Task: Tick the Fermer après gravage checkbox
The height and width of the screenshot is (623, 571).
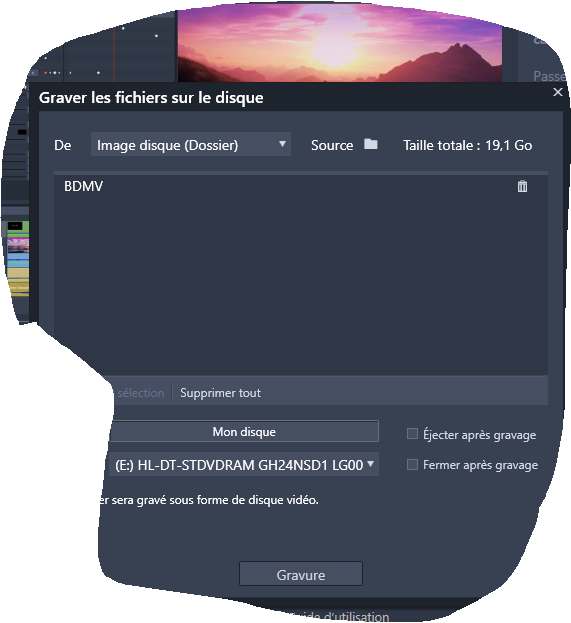Action: (412, 464)
